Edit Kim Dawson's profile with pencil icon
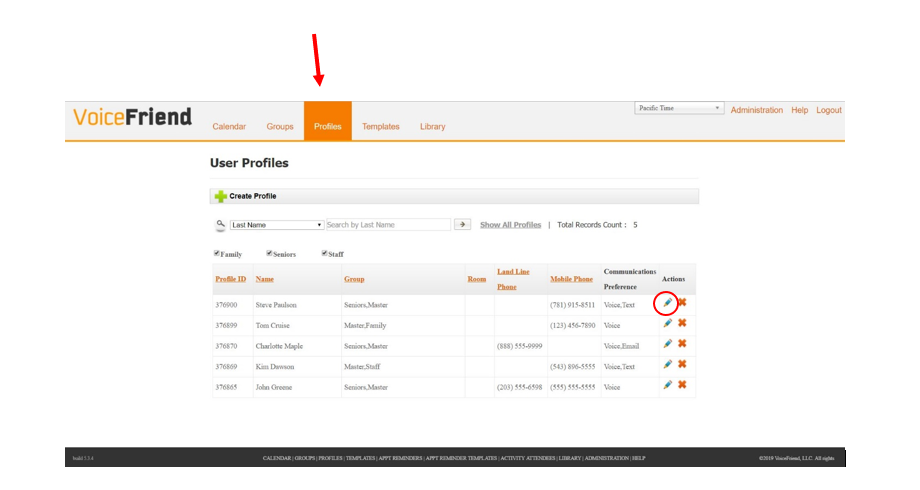 click(x=667, y=364)
